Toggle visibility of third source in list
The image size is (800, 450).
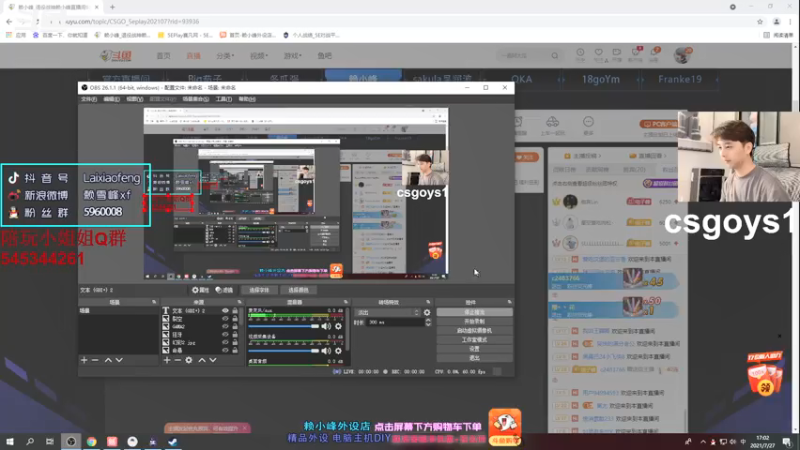225,327
